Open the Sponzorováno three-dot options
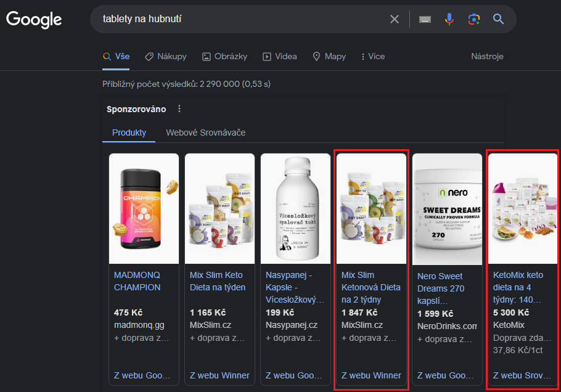561x392 pixels. pos(179,108)
